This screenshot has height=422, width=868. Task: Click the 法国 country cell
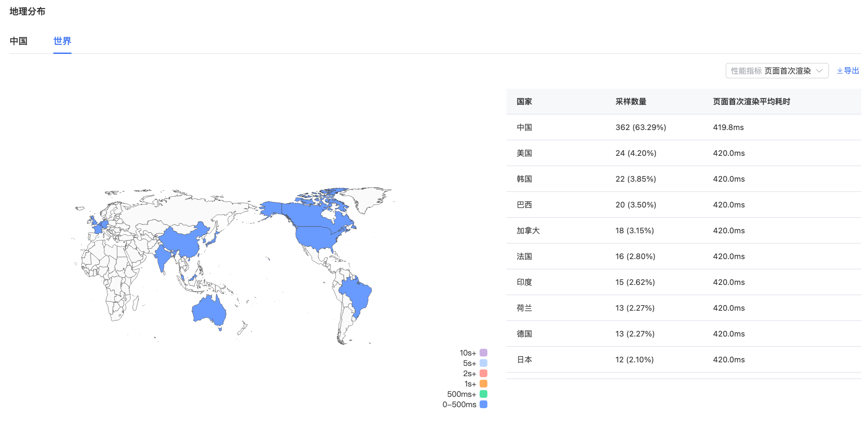coord(524,256)
